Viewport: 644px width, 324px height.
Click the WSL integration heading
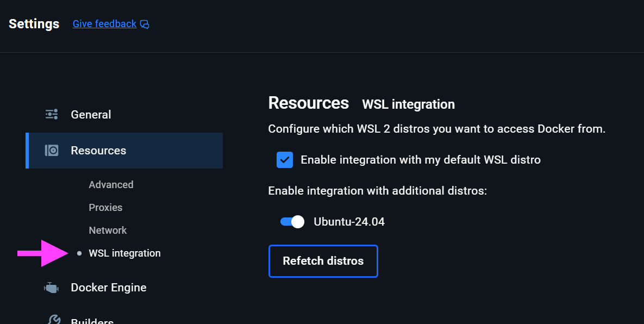click(408, 104)
